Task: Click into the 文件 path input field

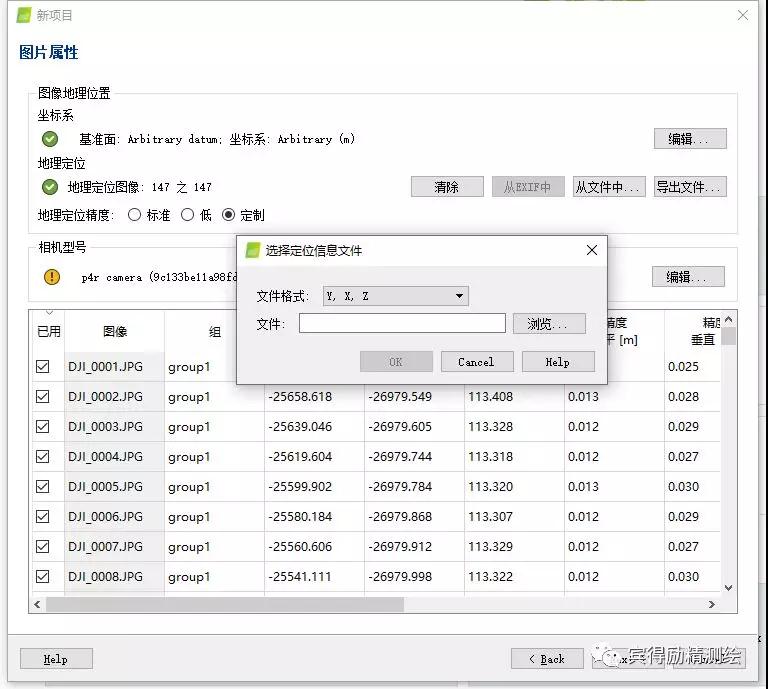Action: click(x=402, y=324)
